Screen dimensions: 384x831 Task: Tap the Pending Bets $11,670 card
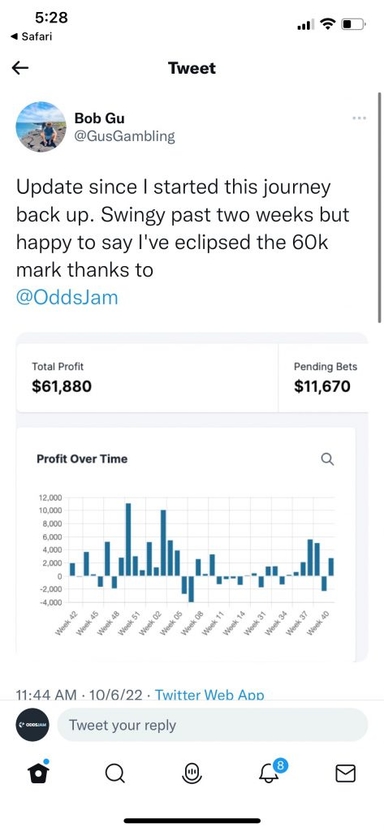click(x=323, y=377)
